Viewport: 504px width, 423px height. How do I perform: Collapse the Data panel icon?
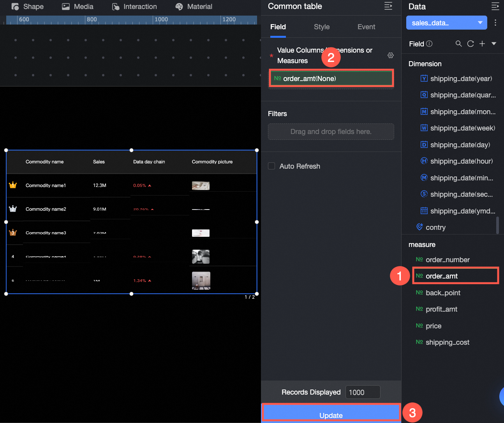click(495, 6)
